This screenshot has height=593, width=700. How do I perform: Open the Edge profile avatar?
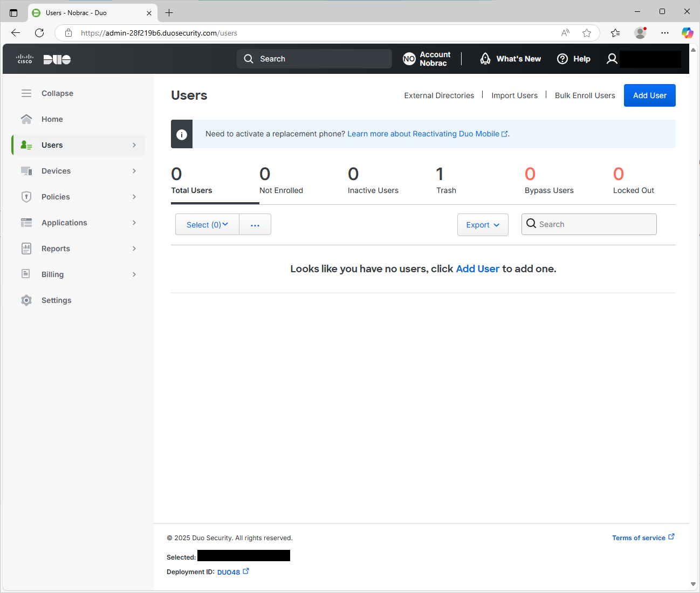(x=640, y=33)
